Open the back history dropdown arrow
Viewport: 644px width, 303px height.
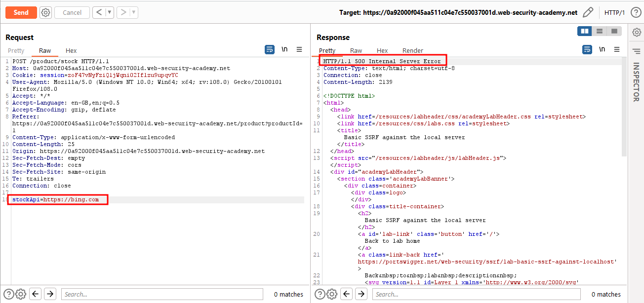click(109, 12)
